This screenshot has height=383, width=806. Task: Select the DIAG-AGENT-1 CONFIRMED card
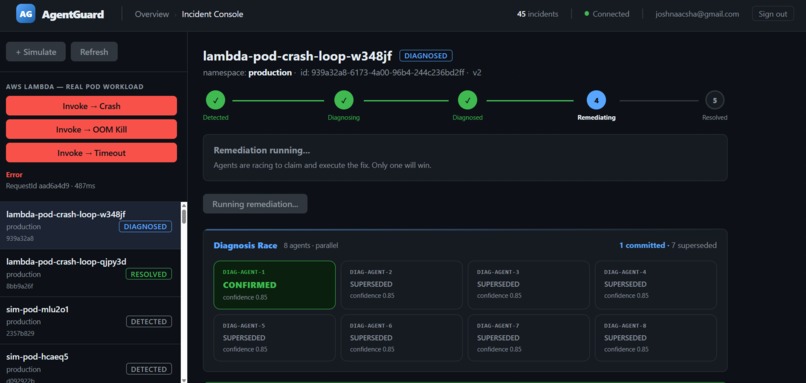click(274, 285)
